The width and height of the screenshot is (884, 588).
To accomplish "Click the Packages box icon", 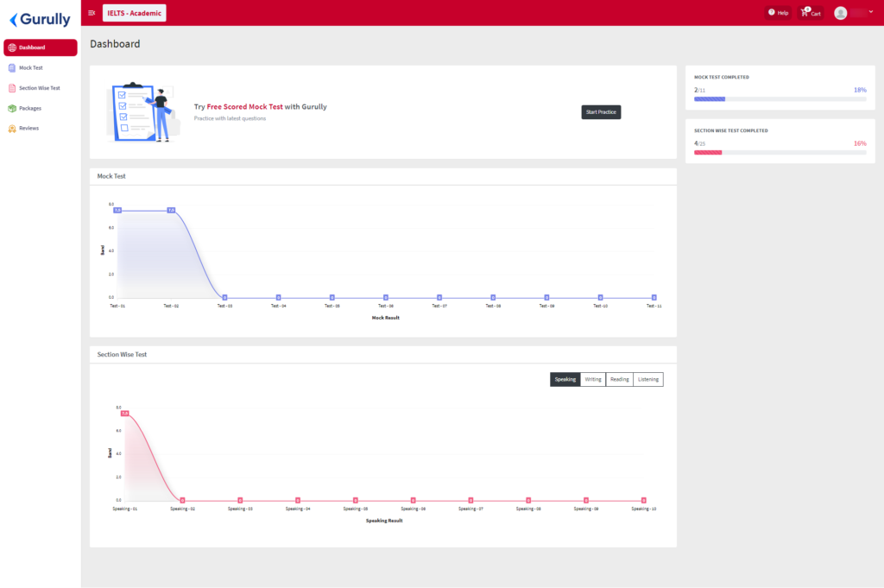I will [12, 108].
